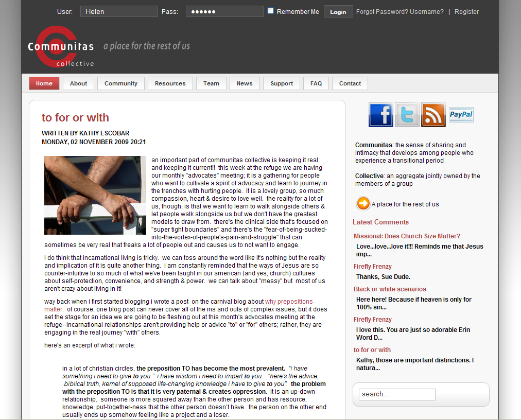Image resolution: width=521 pixels, height=420 pixels.
Task: Open the Resources navigation item
Action: (x=170, y=83)
